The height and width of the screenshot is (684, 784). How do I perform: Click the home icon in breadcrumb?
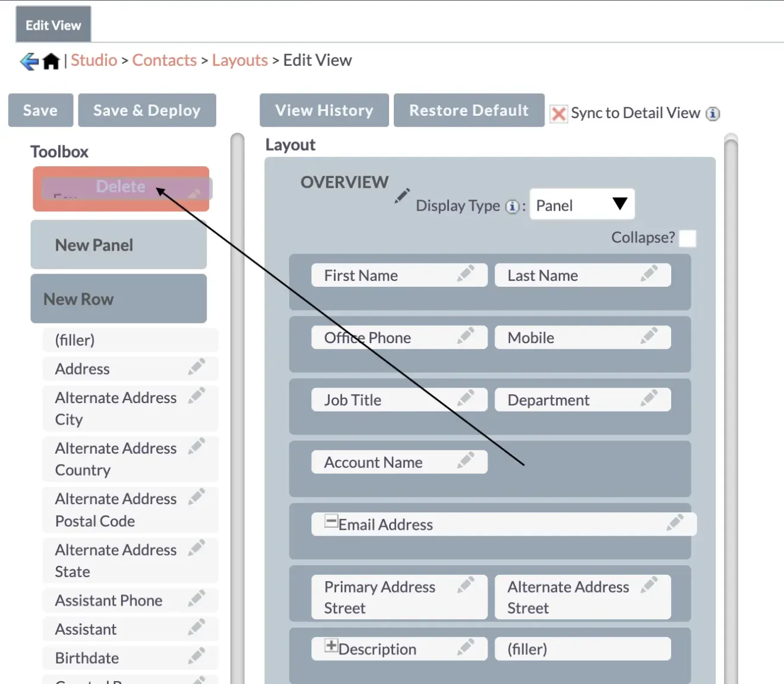[x=51, y=61]
